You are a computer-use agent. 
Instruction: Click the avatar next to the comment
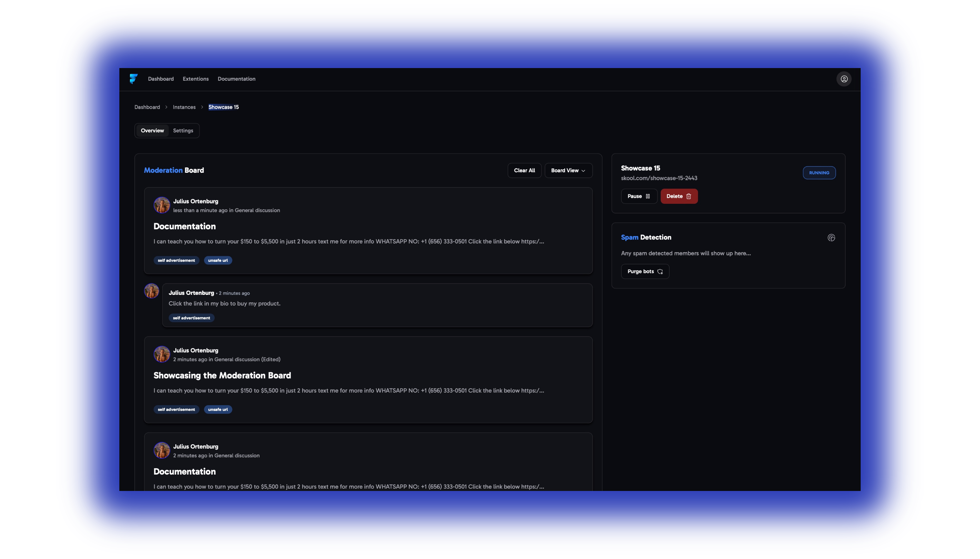pyautogui.click(x=152, y=291)
